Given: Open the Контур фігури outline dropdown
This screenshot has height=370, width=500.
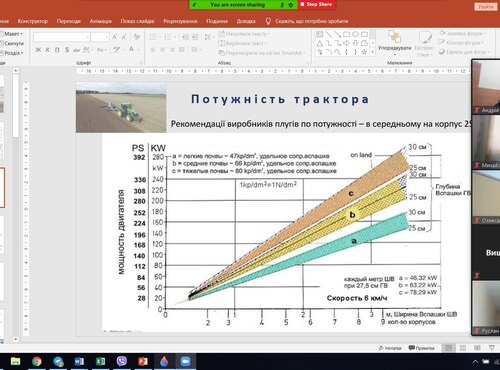Looking at the screenshot, I should point(462,43).
